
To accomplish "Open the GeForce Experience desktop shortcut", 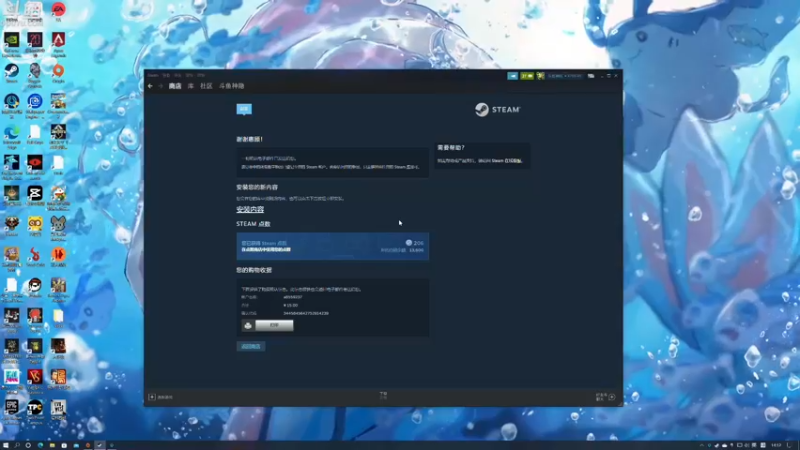I will (12, 44).
